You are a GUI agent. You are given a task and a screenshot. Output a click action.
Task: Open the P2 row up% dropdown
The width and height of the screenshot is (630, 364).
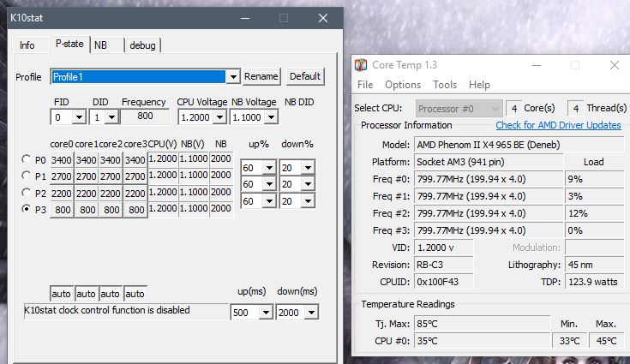tap(269, 201)
